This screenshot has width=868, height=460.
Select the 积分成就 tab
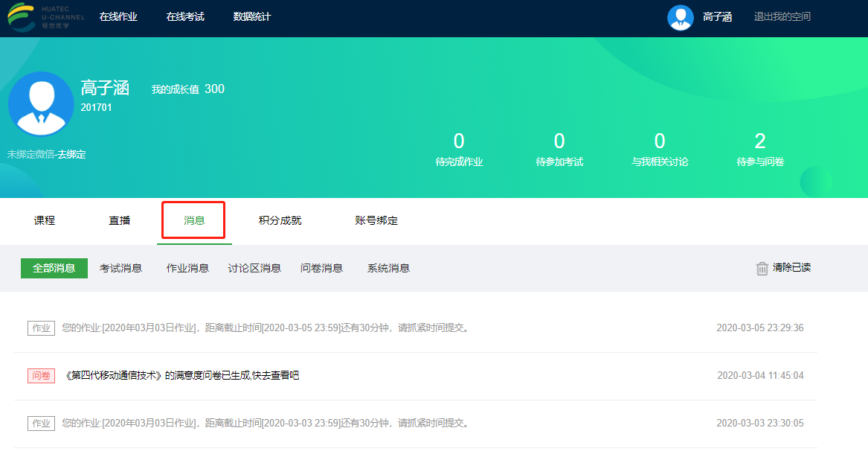[280, 221]
